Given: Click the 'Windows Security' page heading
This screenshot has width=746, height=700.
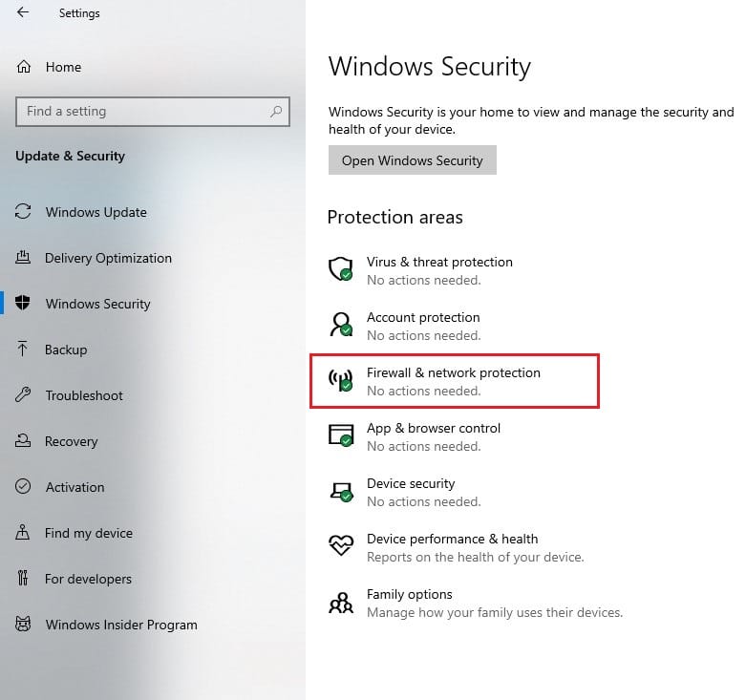Looking at the screenshot, I should (x=429, y=66).
